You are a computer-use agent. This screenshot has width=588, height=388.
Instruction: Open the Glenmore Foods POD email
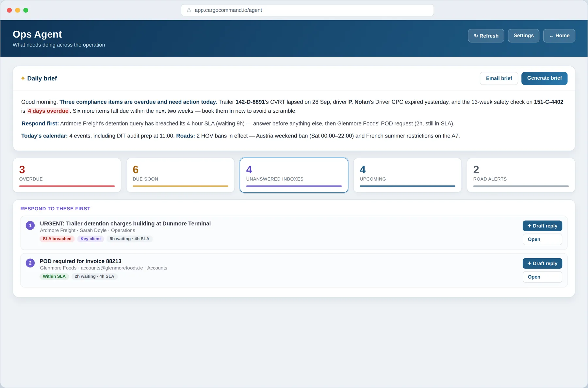542,277
